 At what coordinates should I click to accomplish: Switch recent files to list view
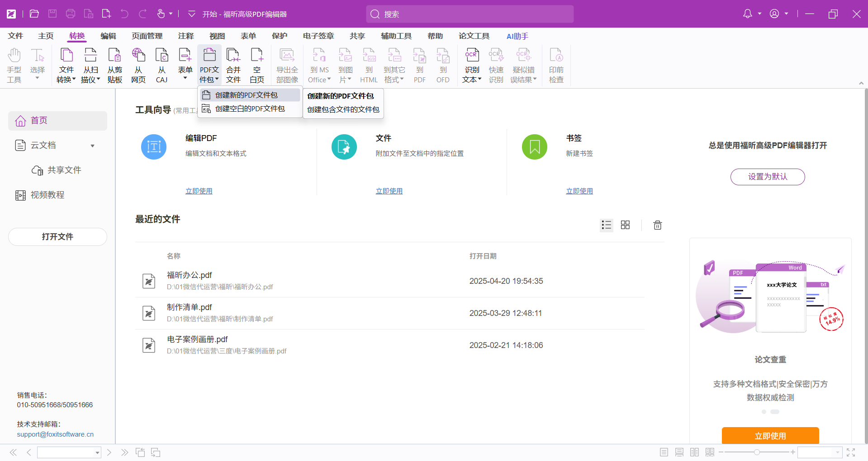[x=606, y=225]
